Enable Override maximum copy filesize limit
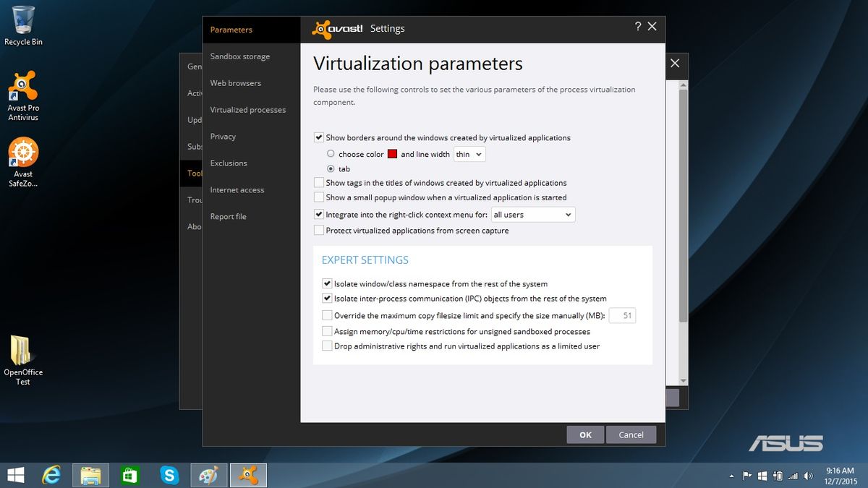Image resolution: width=868 pixels, height=488 pixels. pyautogui.click(x=327, y=316)
